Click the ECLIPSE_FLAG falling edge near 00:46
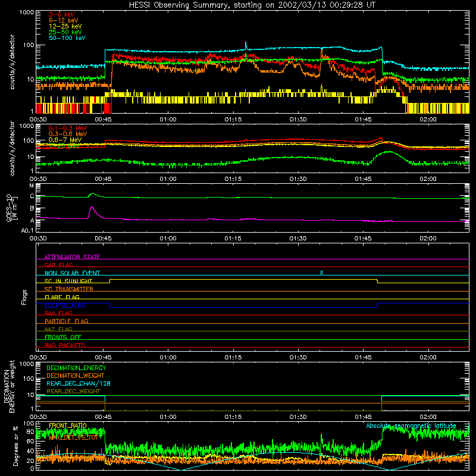Image resolution: width=476 pixels, height=476 pixels. pos(109,305)
